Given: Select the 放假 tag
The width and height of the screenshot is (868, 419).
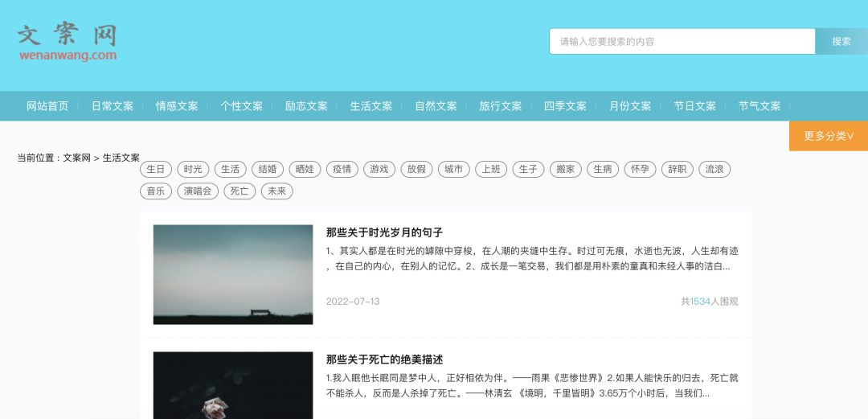Looking at the screenshot, I should tap(416, 169).
